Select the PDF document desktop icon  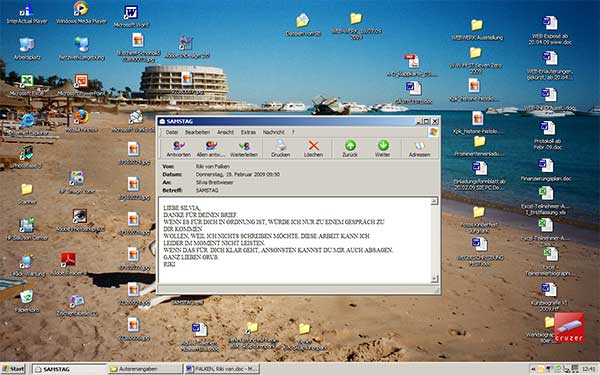pos(412,66)
